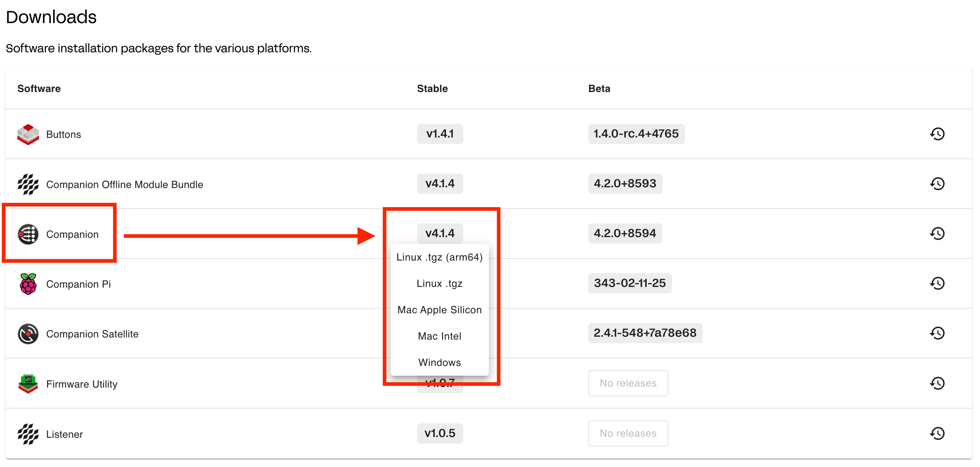This screenshot has width=980, height=467.
Task: Open Listener stable v1.0.5 dropdown
Action: 440,433
